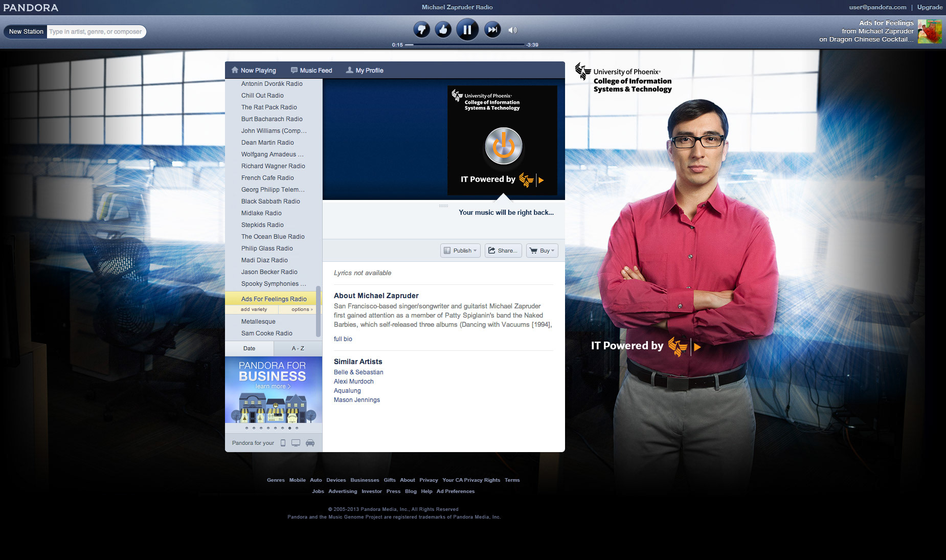The image size is (946, 560).
Task: Select Philip Glass Radio station
Action: (x=267, y=249)
